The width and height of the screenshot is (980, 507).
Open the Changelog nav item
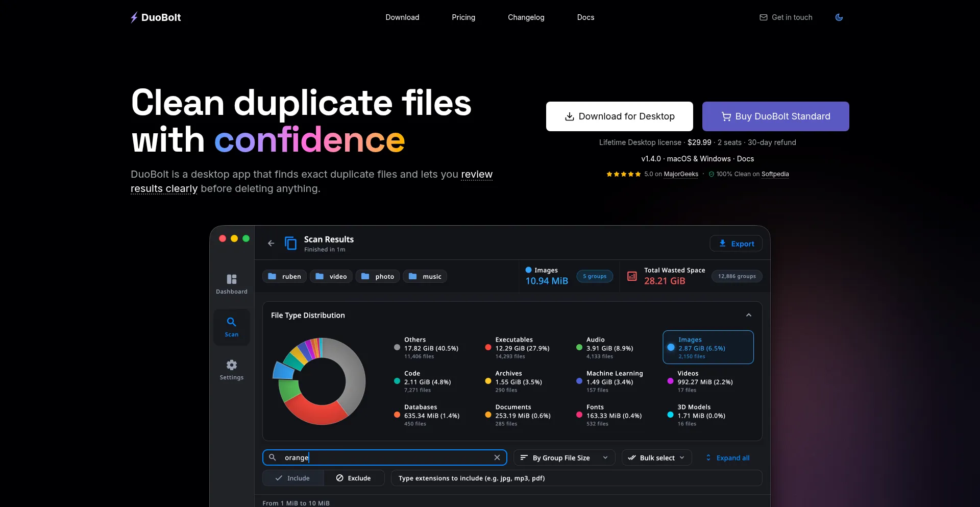pos(526,17)
